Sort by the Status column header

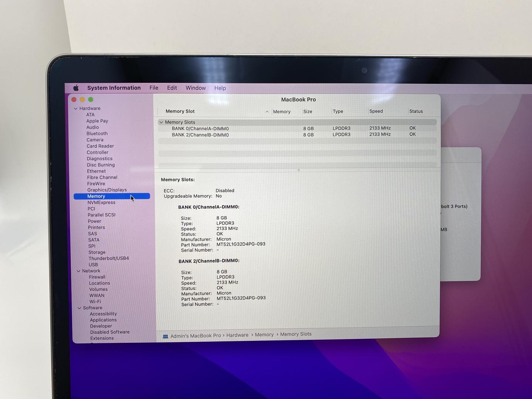[x=416, y=111]
